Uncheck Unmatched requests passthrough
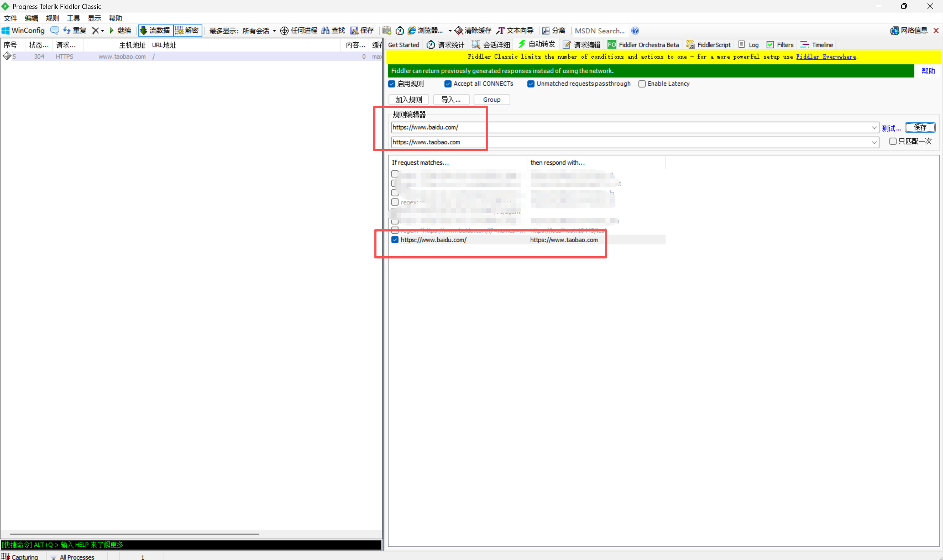The image size is (943, 560). click(x=531, y=84)
